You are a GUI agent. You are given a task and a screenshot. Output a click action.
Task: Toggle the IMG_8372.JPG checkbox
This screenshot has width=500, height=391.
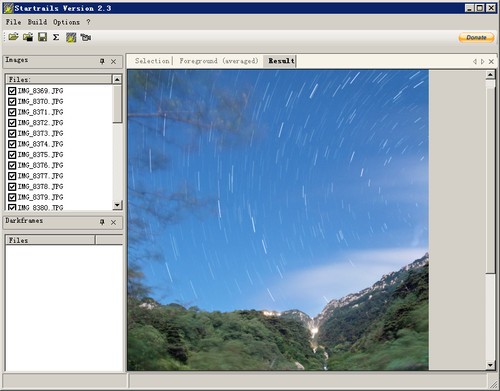pos(12,123)
